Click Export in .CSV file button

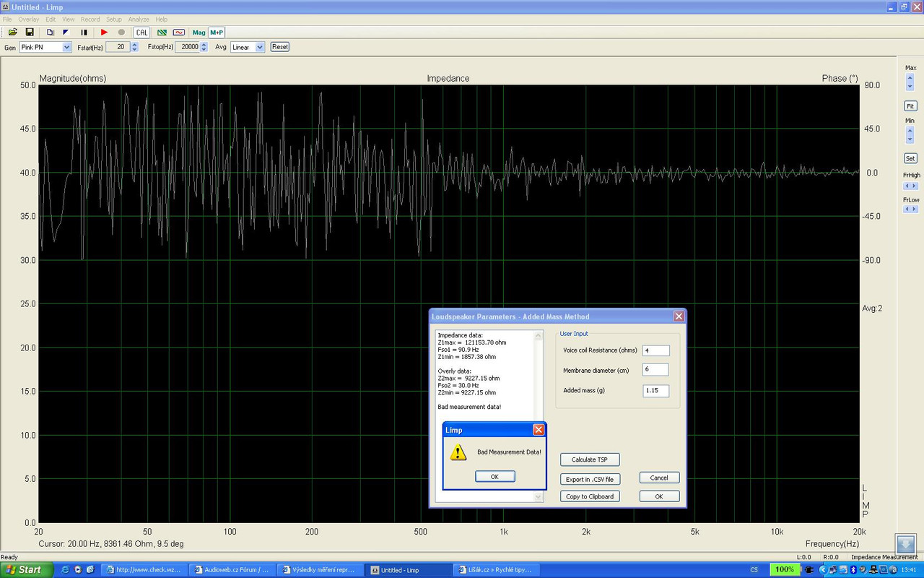[590, 479]
